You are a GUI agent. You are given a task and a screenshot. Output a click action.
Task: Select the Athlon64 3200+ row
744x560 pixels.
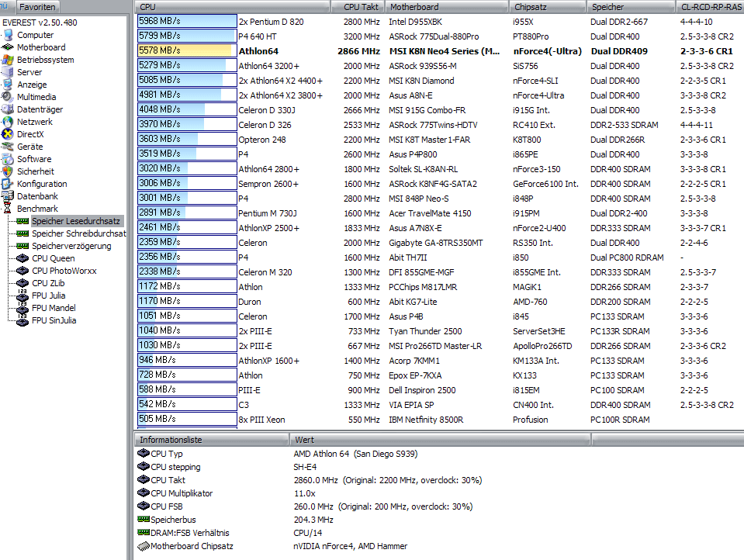tap(439, 66)
